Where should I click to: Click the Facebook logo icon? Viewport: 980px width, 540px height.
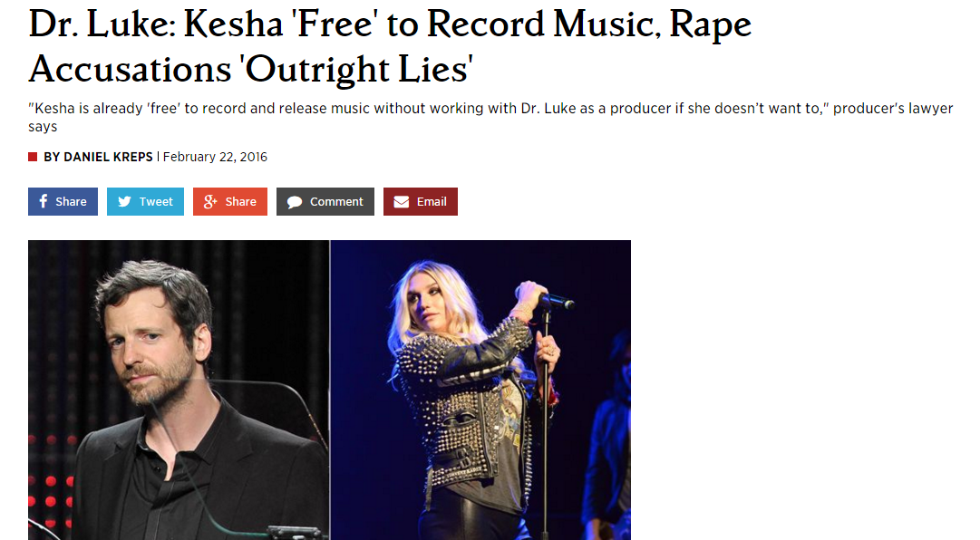coord(44,201)
